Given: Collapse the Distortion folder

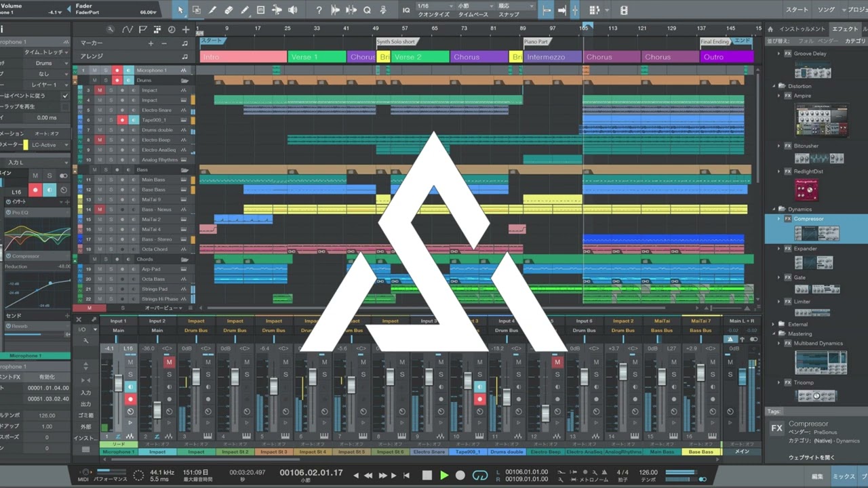Looking at the screenshot, I should (774, 86).
